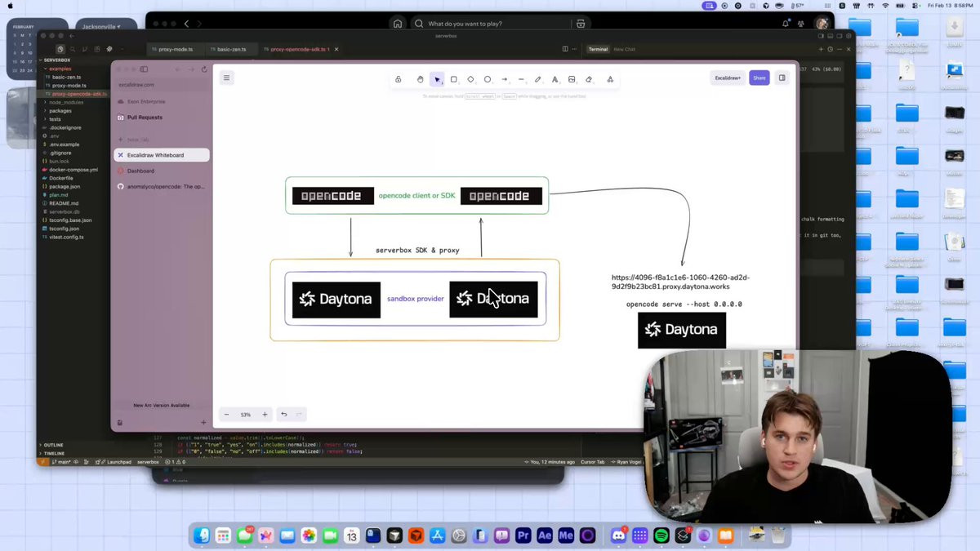
Task: Zoom out with the minus button
Action: click(x=227, y=415)
